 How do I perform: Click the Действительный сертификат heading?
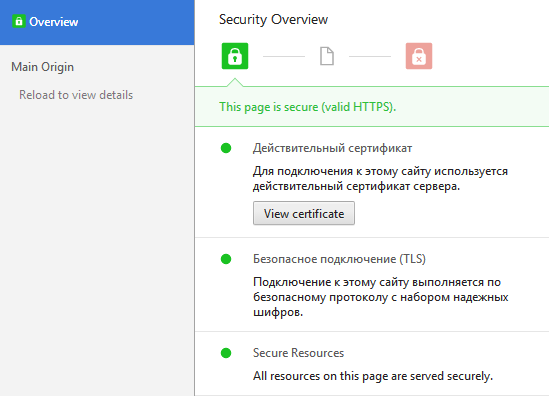tap(332, 148)
